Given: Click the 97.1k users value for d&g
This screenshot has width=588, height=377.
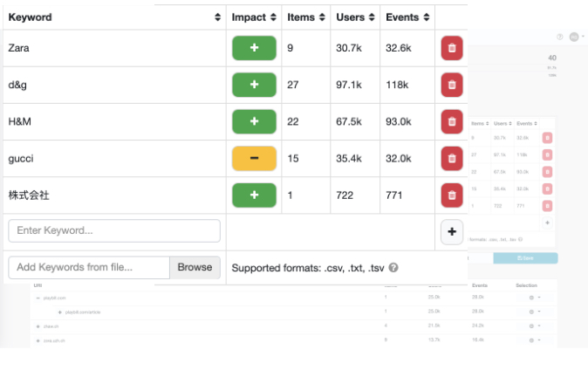Looking at the screenshot, I should coord(349,85).
